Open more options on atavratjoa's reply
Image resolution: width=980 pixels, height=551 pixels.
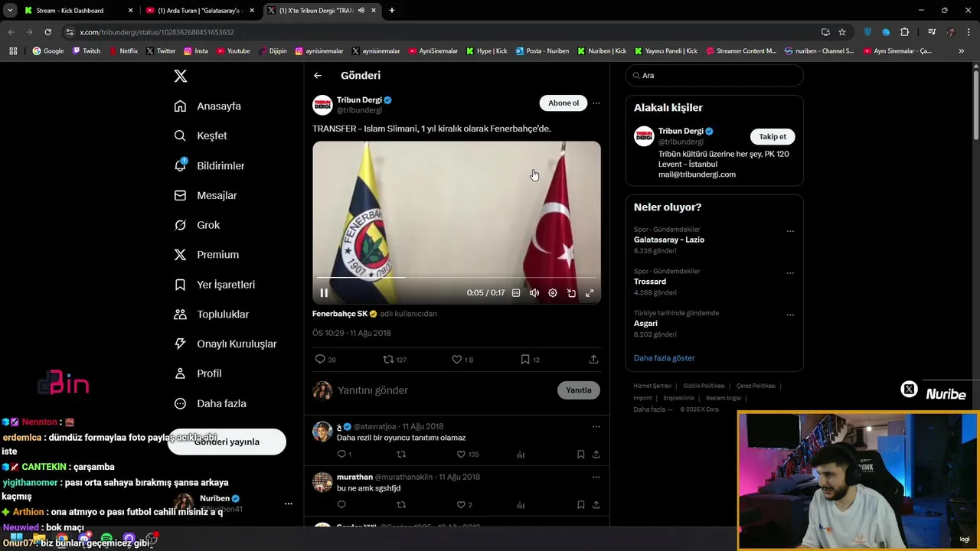coord(596,426)
